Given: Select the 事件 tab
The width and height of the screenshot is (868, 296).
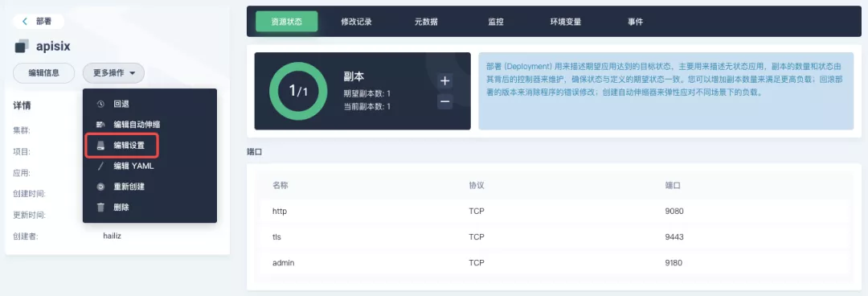Looking at the screenshot, I should coord(635,22).
